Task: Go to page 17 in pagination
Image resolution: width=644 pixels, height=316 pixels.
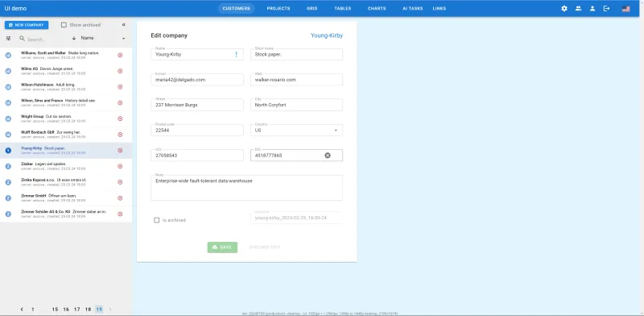Action: tap(76, 310)
